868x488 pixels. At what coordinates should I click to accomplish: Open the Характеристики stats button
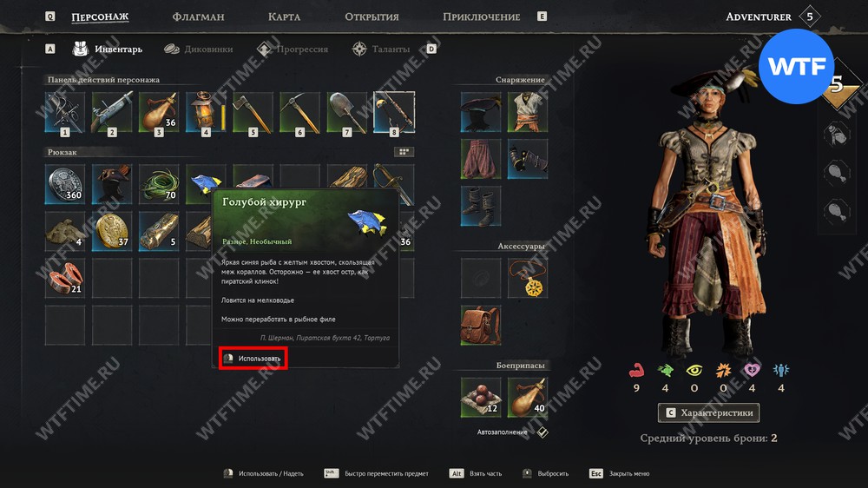708,412
